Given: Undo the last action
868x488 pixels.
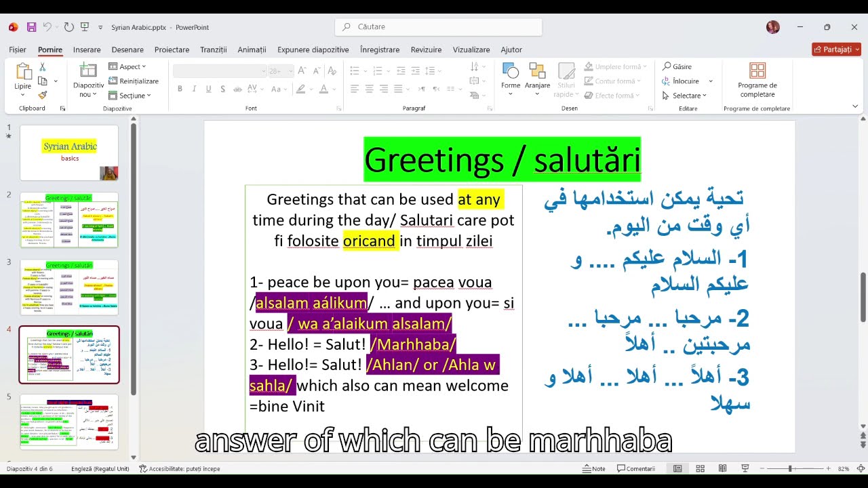Looking at the screenshot, I should point(47,27).
